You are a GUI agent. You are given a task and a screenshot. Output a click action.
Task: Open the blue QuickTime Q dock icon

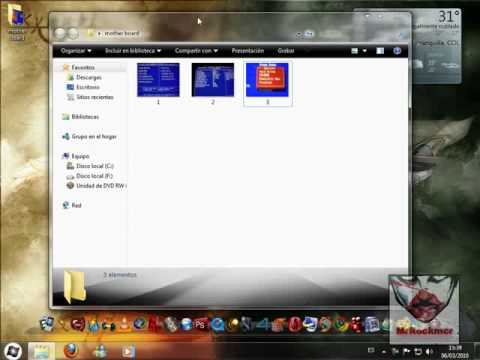point(217,324)
